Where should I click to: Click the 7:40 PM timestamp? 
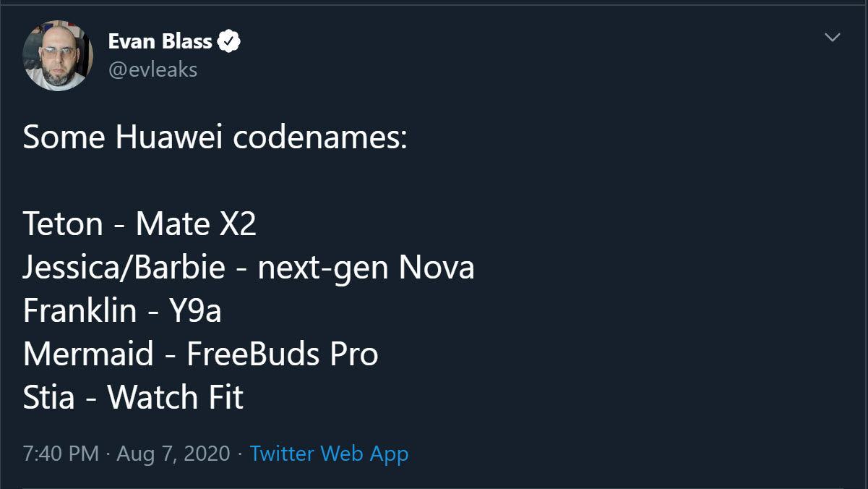click(61, 454)
